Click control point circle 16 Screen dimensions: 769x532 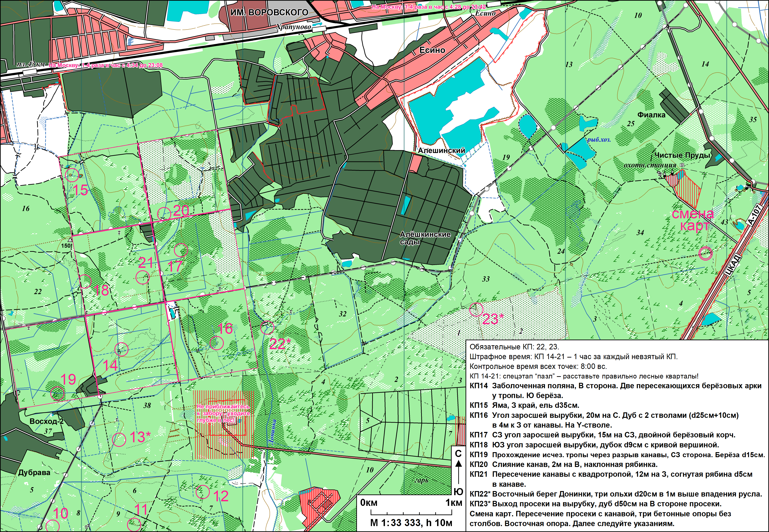[x=216, y=343]
